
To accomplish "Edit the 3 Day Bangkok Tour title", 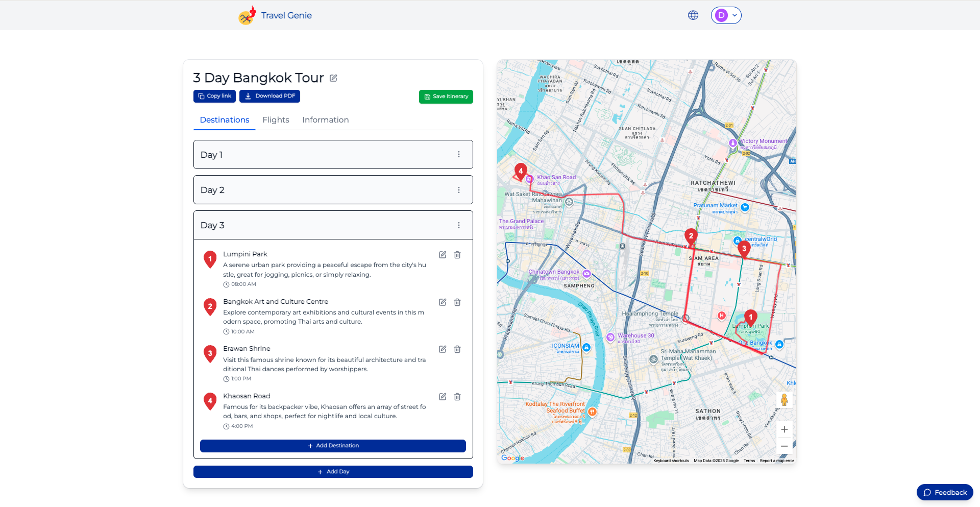I will 333,78.
